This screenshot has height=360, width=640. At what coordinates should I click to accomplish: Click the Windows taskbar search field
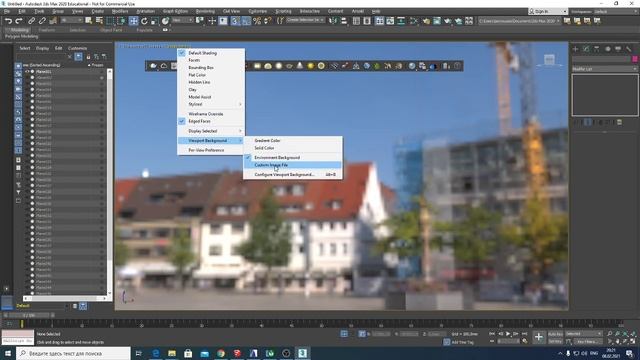click(73, 353)
